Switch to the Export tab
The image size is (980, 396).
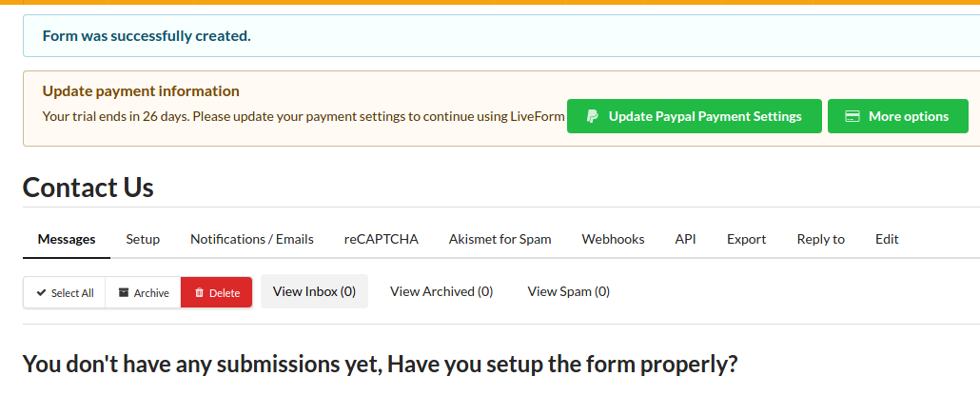pos(746,239)
